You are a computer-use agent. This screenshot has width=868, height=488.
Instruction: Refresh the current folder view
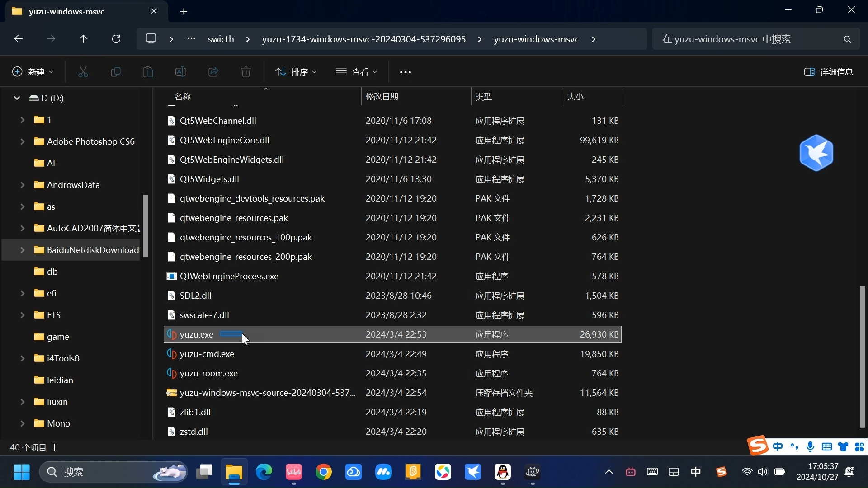116,39
